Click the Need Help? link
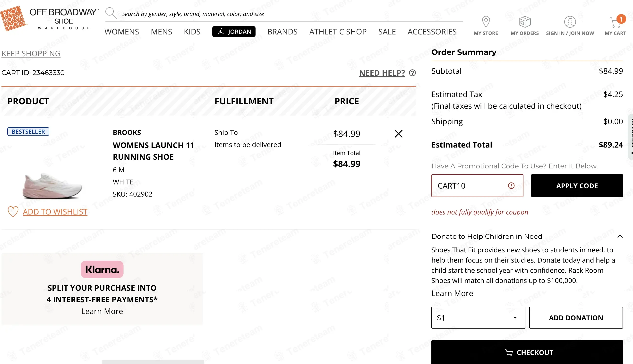 [382, 73]
